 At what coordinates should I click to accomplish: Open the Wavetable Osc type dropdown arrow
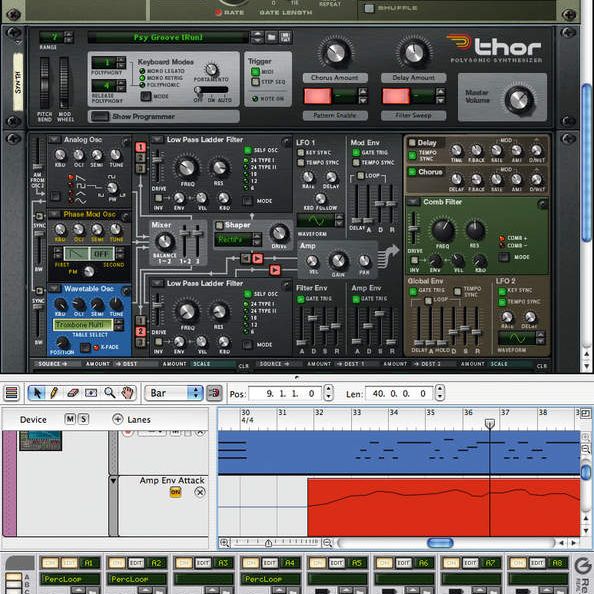point(54,288)
